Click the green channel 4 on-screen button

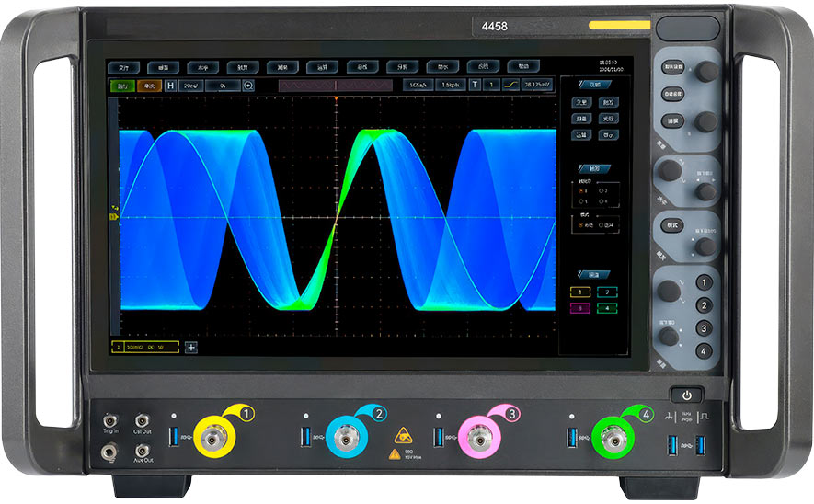(607, 307)
